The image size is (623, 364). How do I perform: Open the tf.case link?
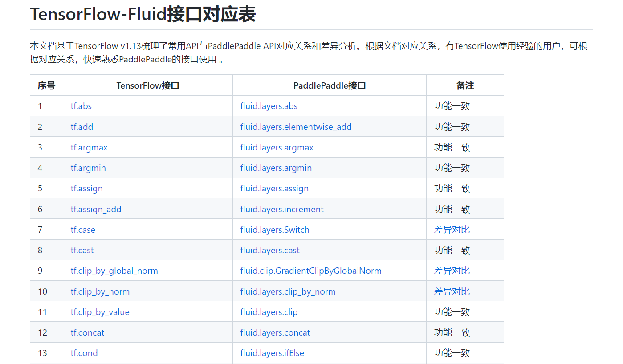coord(82,229)
